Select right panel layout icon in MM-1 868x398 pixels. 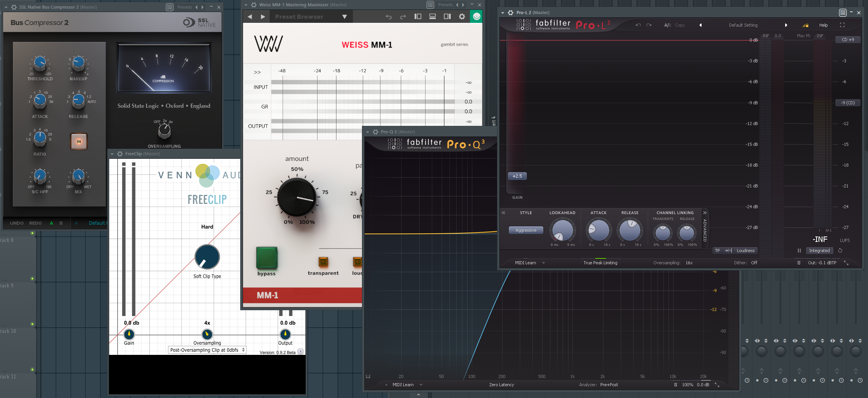(447, 16)
